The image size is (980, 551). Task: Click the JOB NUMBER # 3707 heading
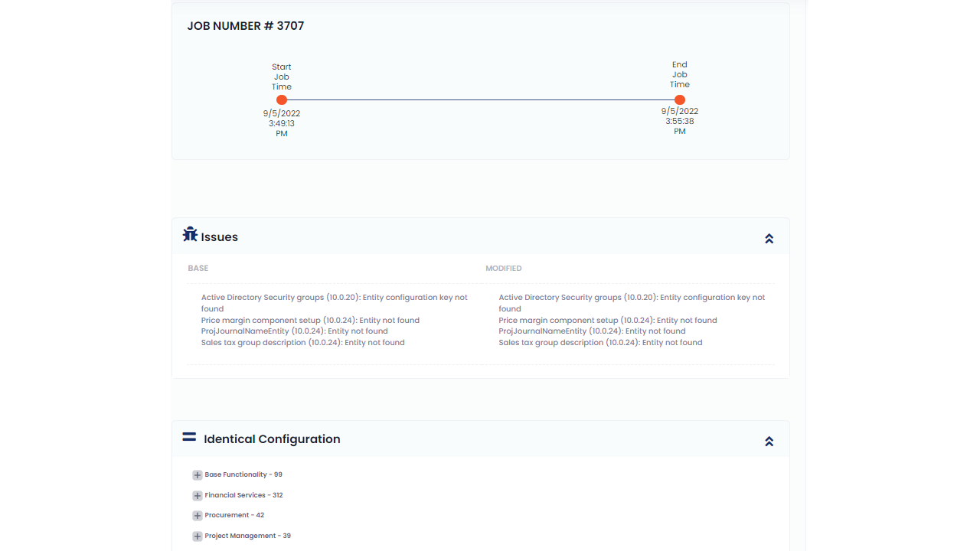pos(246,26)
